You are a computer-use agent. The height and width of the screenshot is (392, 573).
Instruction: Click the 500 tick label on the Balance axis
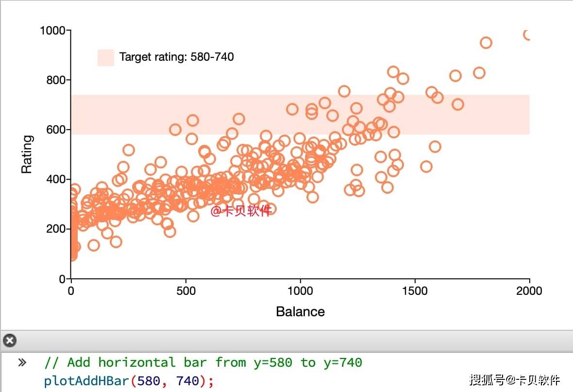click(x=186, y=291)
